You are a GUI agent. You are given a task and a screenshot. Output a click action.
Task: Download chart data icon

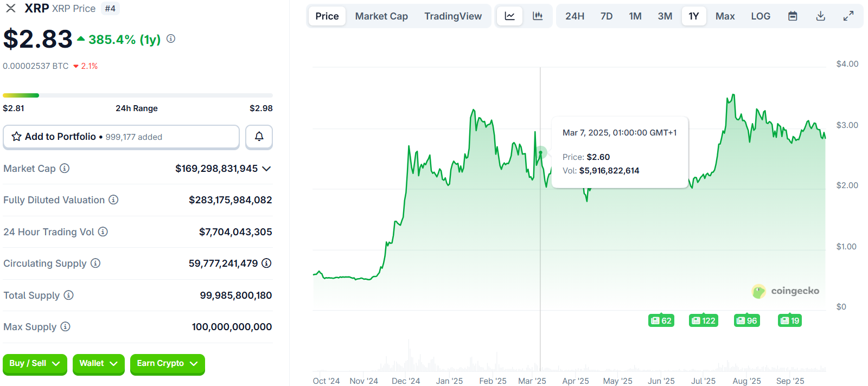[x=820, y=16]
